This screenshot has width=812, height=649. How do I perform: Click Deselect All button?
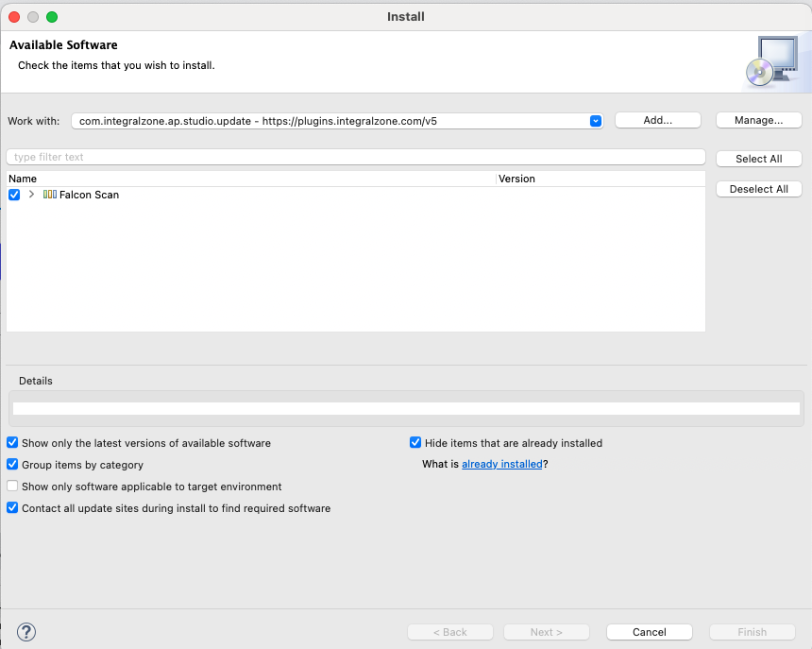[759, 189]
